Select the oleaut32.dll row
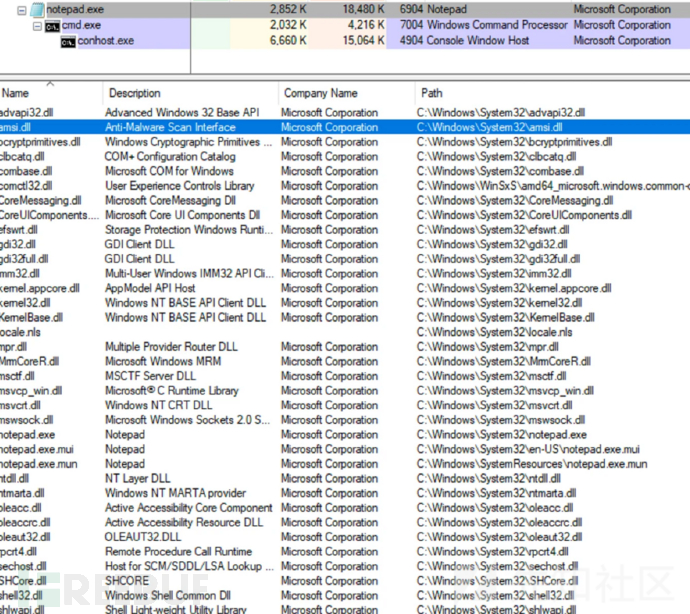Screen dimensions: 690x614 [345, 537]
